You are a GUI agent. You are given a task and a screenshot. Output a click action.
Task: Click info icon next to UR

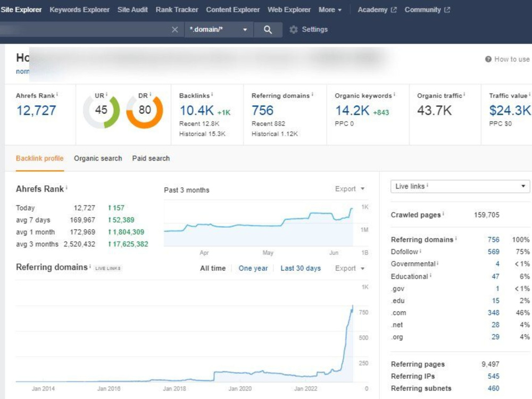106,94
